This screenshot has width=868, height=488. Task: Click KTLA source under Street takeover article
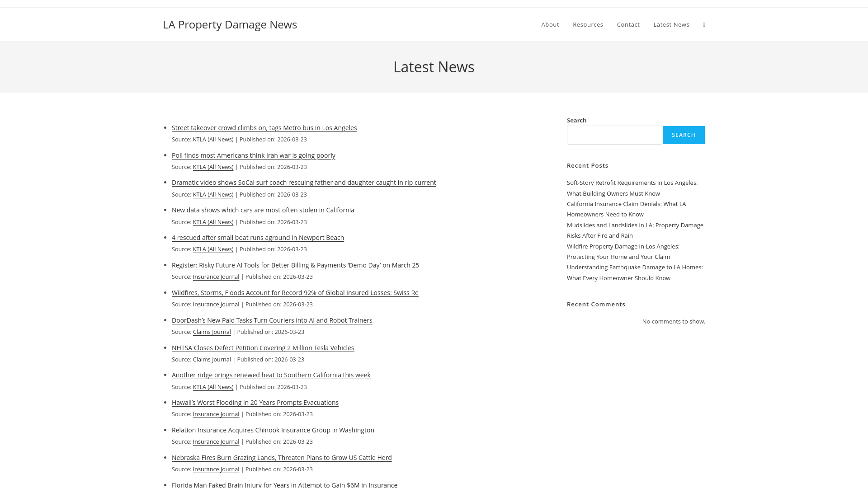[x=213, y=140]
